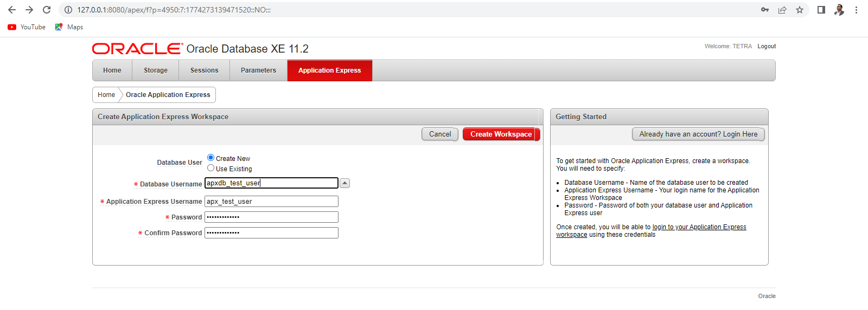Open saved passwords key icon
The image size is (868, 310).
765,10
